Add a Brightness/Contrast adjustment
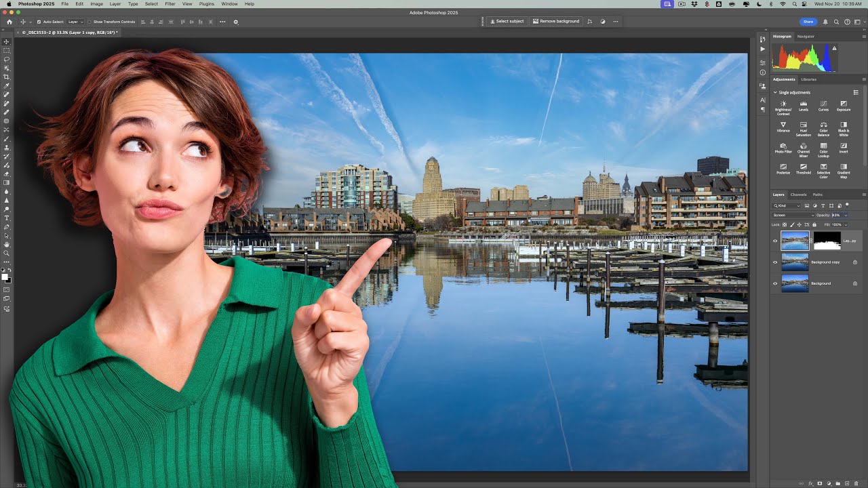Viewport: 868px width, 488px height. [x=783, y=106]
